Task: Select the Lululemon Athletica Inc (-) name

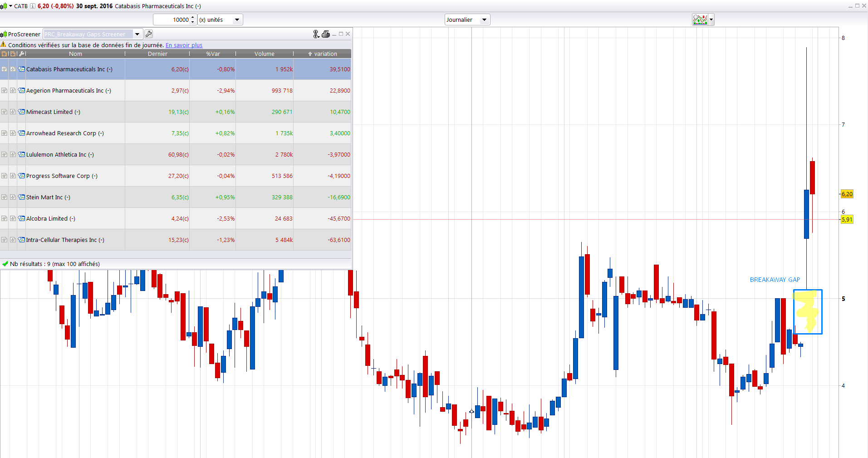Action: pyautogui.click(x=60, y=154)
